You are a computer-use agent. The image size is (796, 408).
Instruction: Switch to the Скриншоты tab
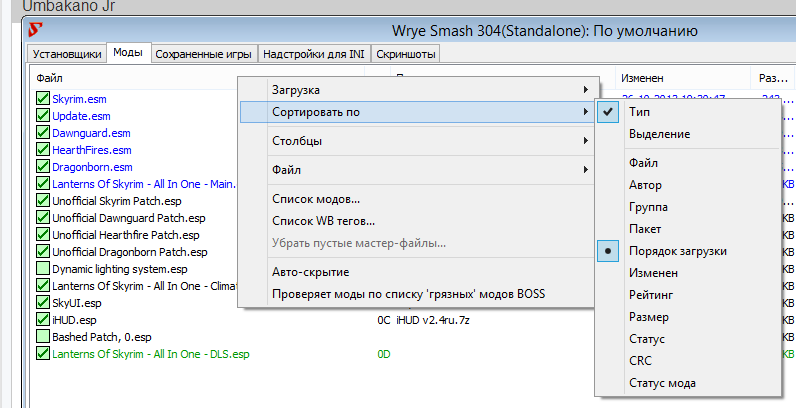tap(406, 54)
